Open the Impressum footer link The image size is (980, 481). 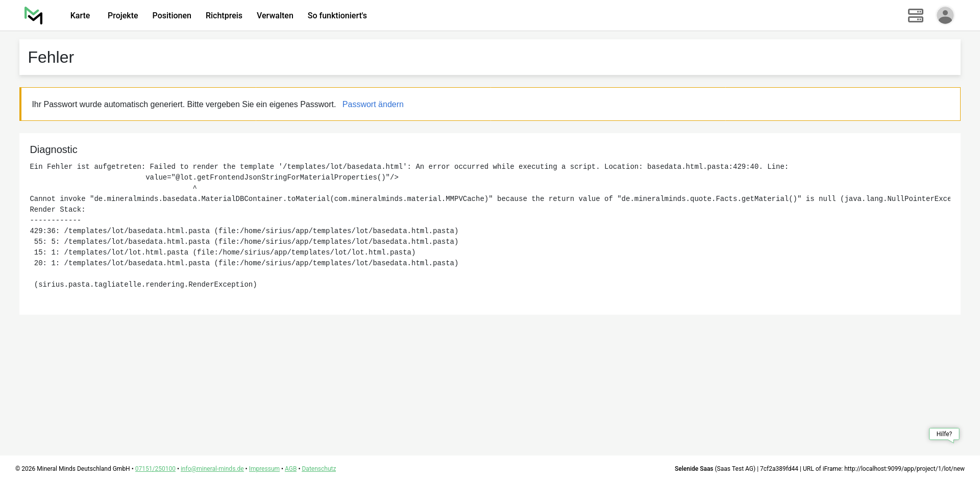(x=264, y=469)
